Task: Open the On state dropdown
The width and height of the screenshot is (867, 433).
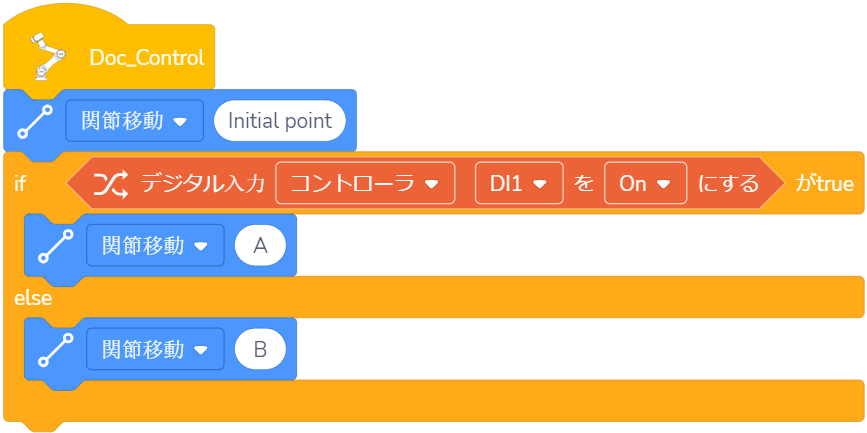Action: pyautogui.click(x=645, y=184)
